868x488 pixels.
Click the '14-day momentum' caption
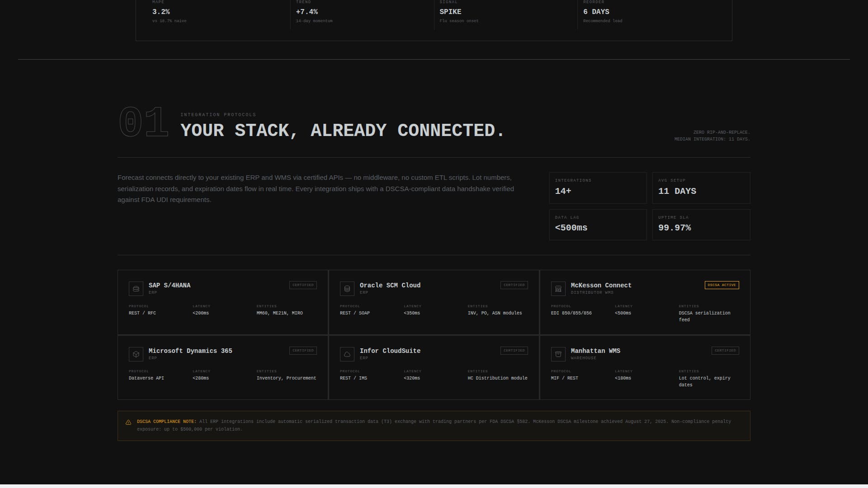[x=314, y=21]
